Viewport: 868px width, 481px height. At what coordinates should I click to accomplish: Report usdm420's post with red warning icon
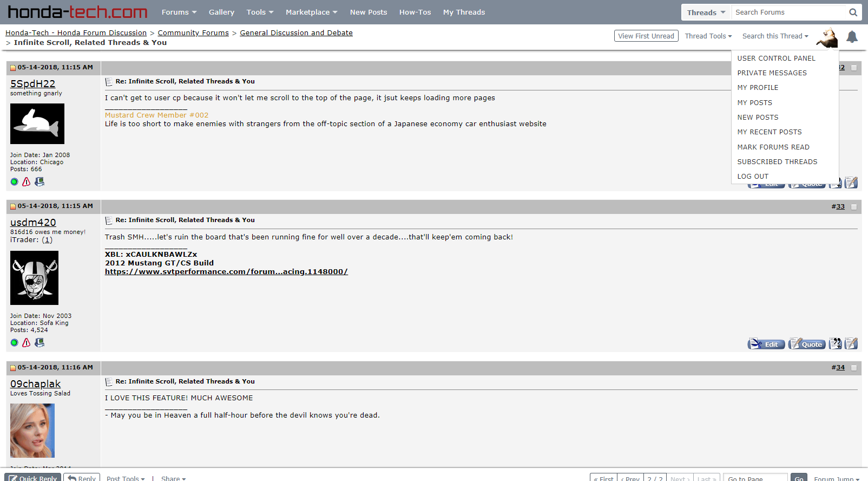[26, 342]
